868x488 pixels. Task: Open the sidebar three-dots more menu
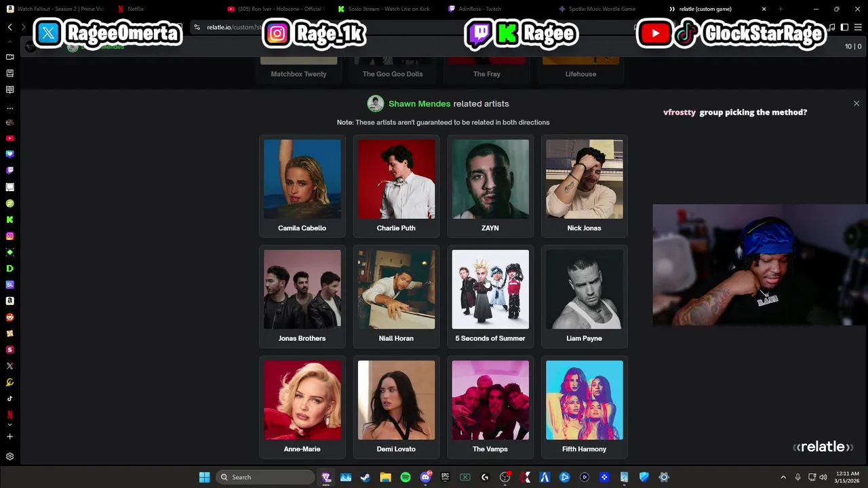[x=9, y=108]
